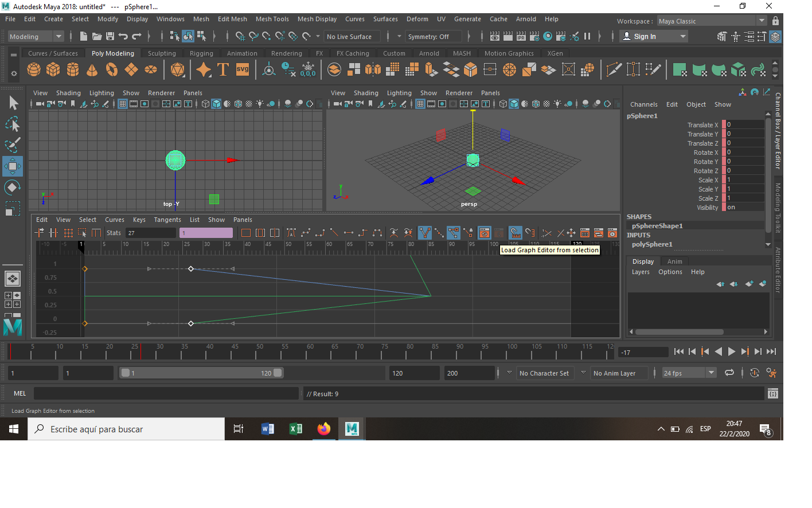Viewport: 812px width, 508px height.
Task: Toggle Select by object type mode icon
Action: point(188,37)
